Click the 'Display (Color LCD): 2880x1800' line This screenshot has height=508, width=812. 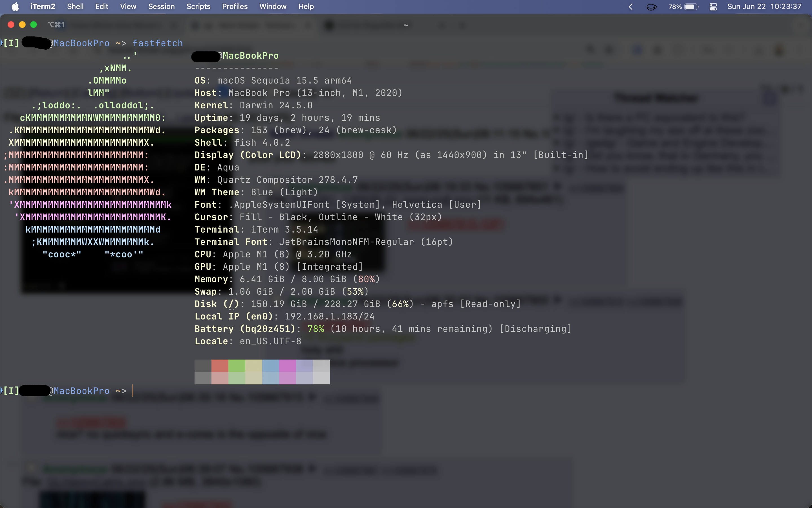(x=392, y=155)
